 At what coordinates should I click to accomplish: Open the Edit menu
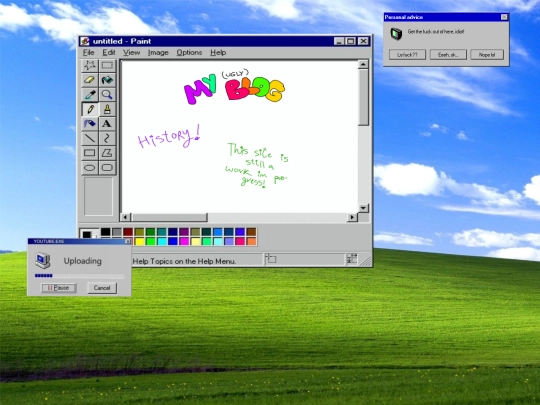coord(108,52)
